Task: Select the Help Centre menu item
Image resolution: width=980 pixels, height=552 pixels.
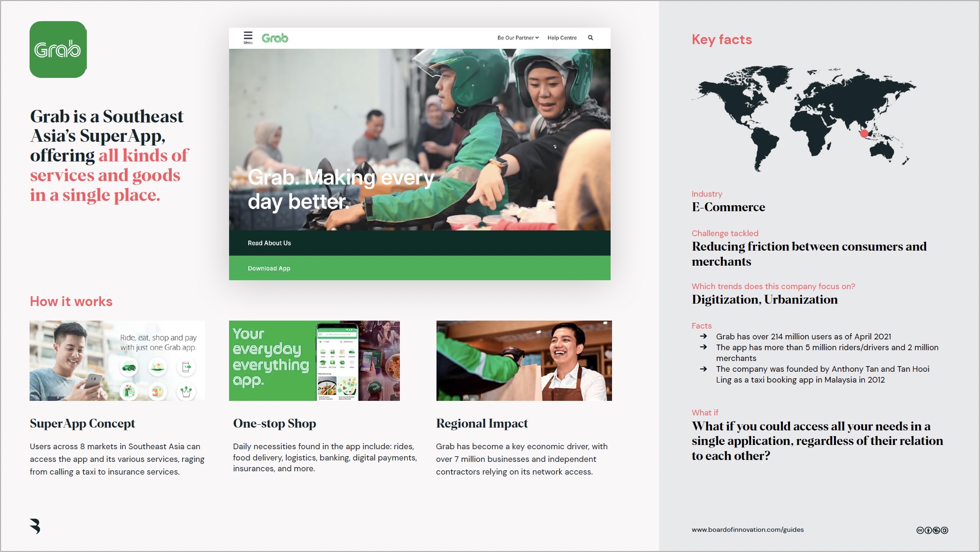Action: pyautogui.click(x=561, y=38)
